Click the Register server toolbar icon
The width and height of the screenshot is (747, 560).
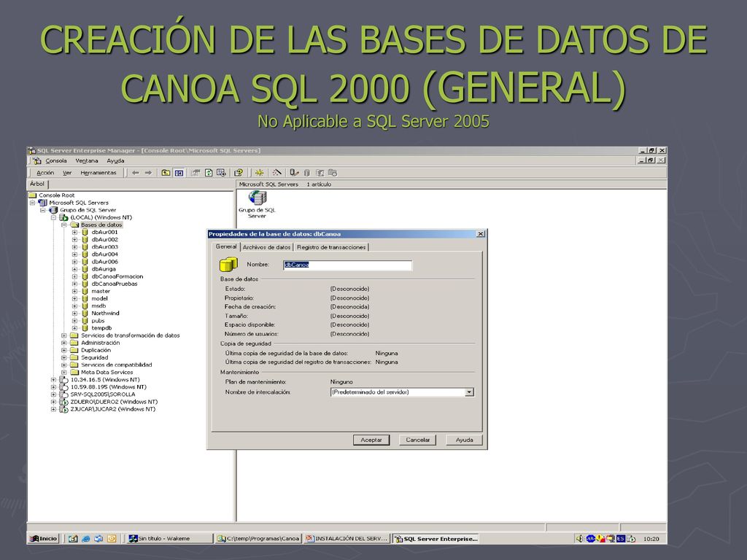(295, 173)
